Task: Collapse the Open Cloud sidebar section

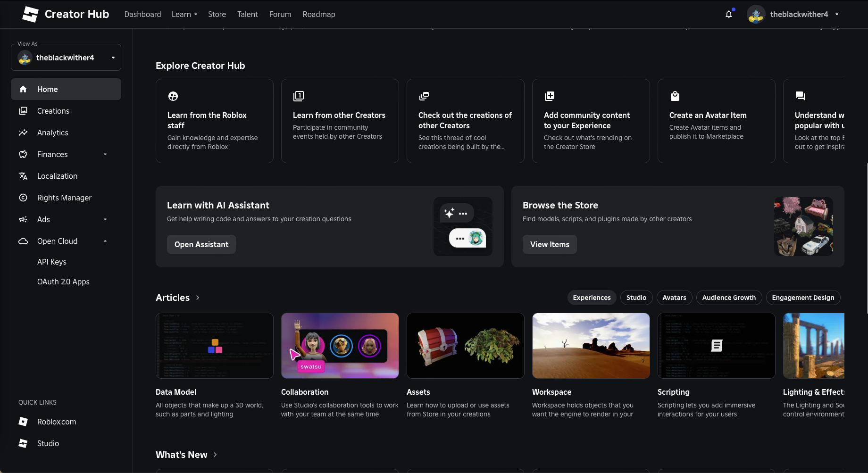Action: coord(105,241)
